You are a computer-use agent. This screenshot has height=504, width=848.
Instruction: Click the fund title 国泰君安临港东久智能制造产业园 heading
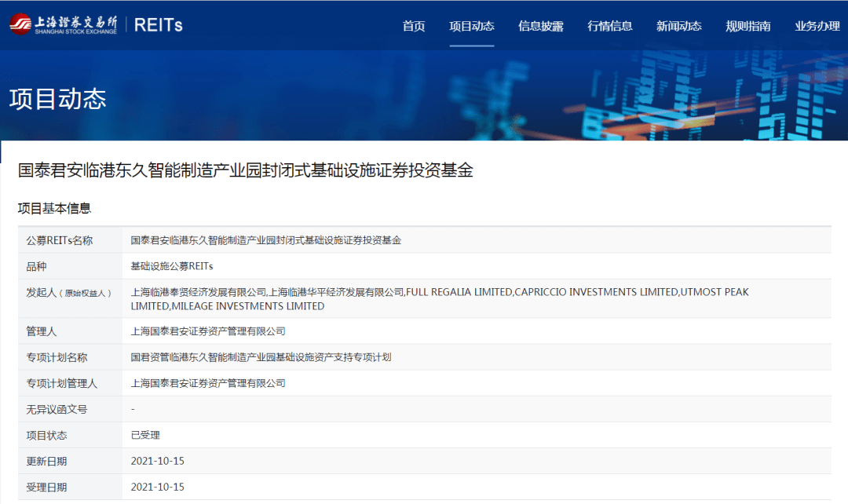pos(246,170)
